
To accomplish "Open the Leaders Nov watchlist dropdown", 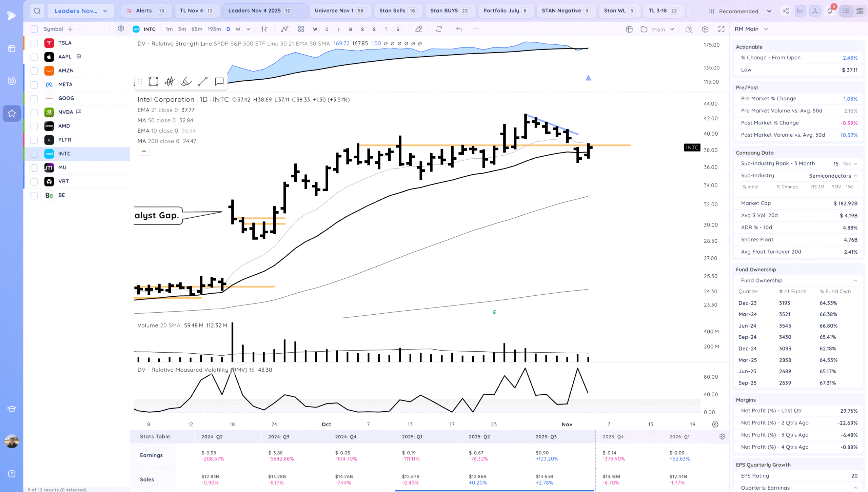I will [x=81, y=11].
